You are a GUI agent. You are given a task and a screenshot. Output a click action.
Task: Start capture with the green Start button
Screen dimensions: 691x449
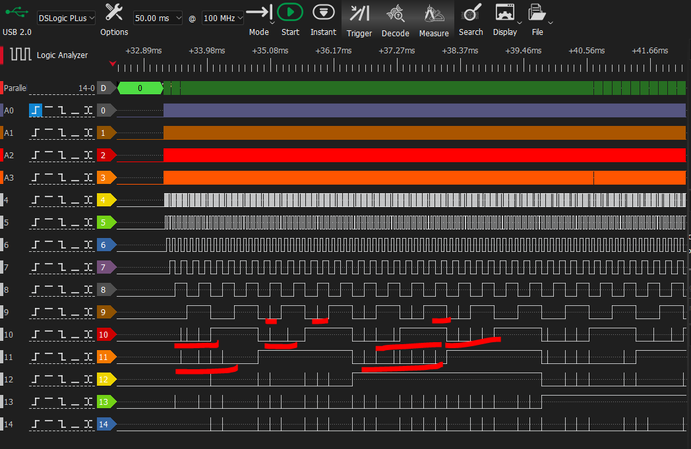point(289,13)
